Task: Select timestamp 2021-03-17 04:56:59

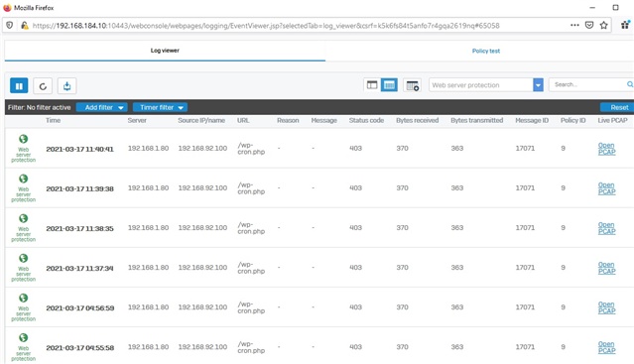Action: click(80, 307)
